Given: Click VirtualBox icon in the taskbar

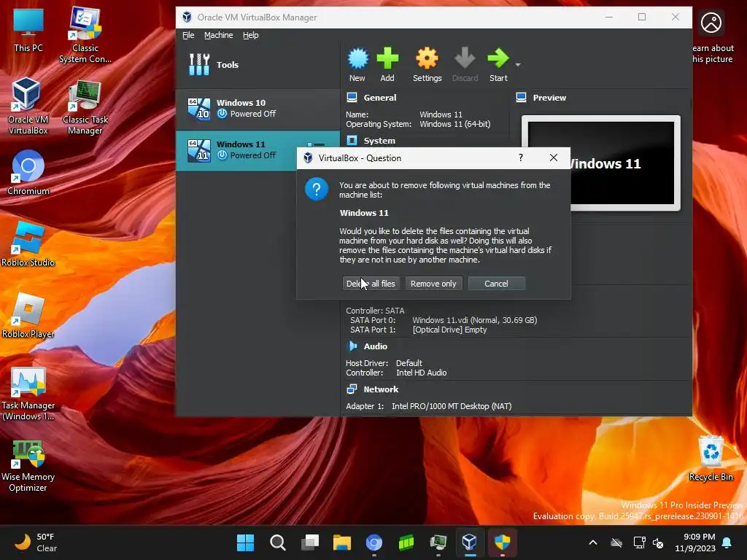Looking at the screenshot, I should click(x=470, y=542).
